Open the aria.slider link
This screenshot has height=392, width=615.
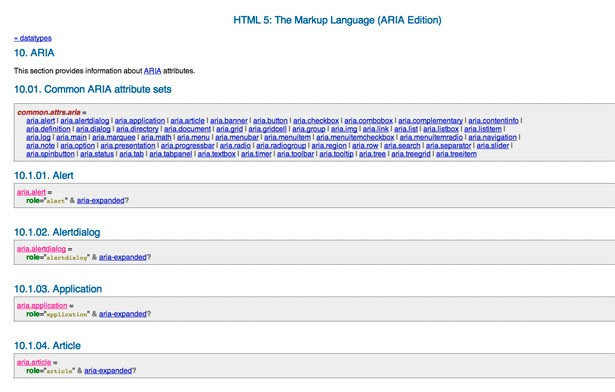pyautogui.click(x=493, y=145)
